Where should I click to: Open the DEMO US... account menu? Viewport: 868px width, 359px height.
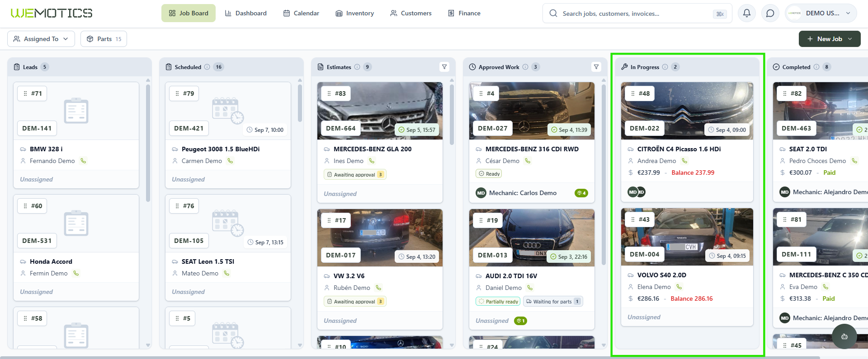[821, 13]
